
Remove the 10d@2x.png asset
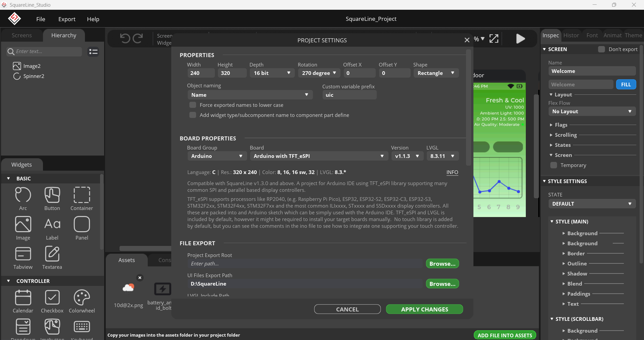pyautogui.click(x=140, y=278)
